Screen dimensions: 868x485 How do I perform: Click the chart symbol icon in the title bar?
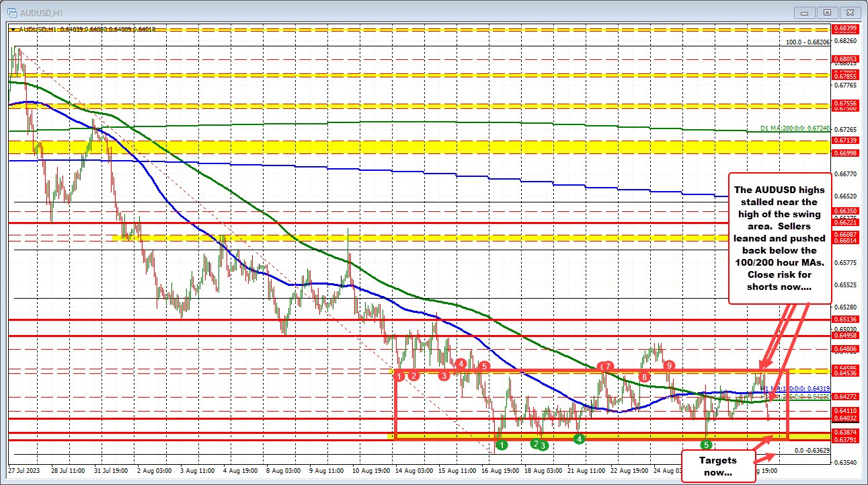pyautogui.click(x=13, y=12)
